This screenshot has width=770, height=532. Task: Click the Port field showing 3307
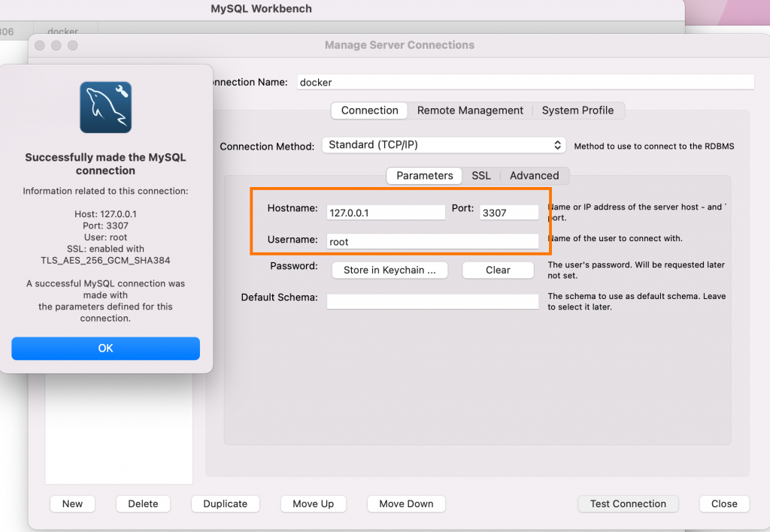[509, 213]
